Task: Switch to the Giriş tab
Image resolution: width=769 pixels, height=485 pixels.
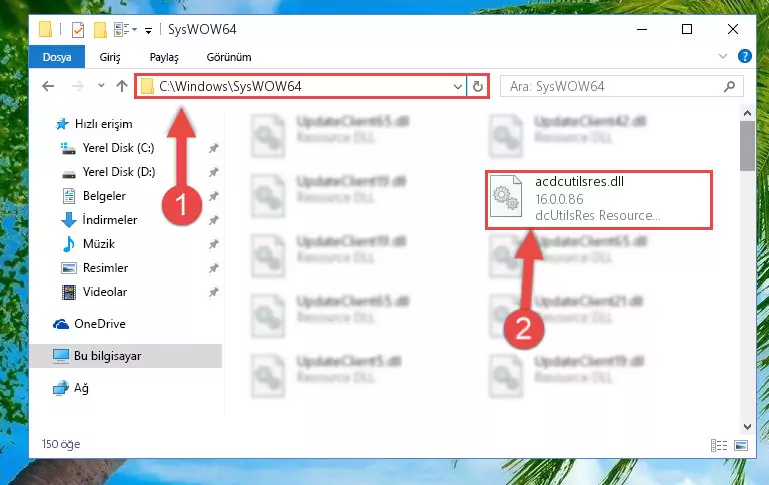Action: (x=110, y=57)
